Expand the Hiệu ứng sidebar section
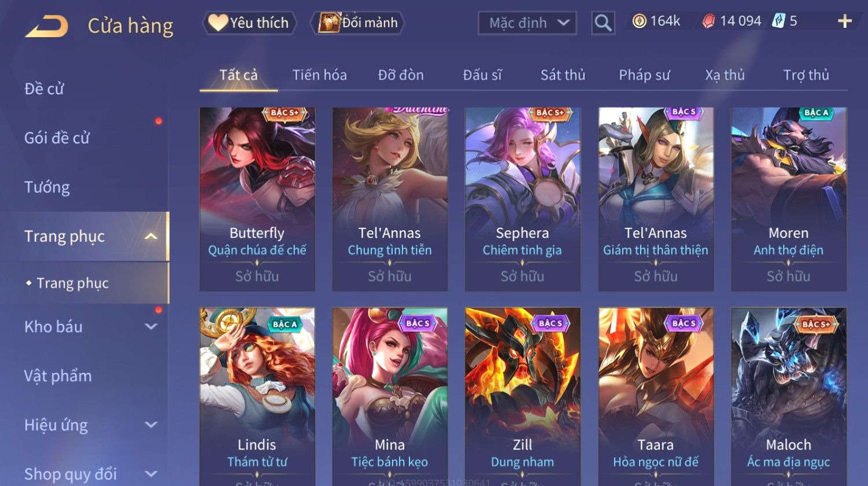The height and width of the screenshot is (486, 868). click(x=151, y=425)
